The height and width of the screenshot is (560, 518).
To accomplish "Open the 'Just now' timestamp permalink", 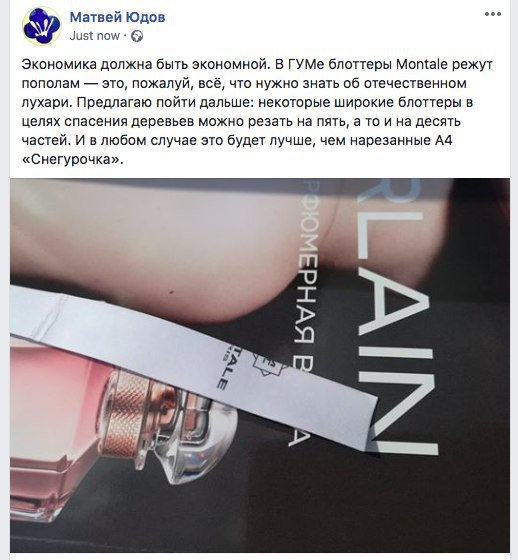I will (x=95, y=36).
